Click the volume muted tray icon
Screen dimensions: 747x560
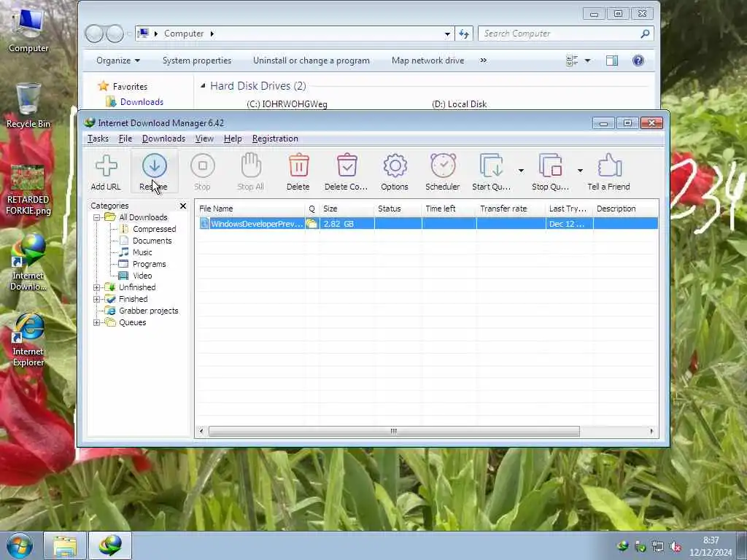[675, 547]
